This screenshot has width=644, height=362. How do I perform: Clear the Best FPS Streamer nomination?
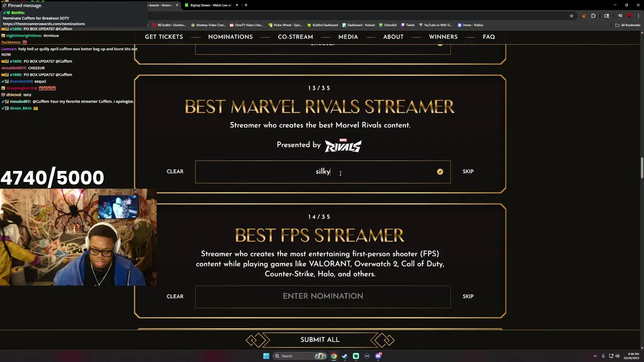point(175,296)
